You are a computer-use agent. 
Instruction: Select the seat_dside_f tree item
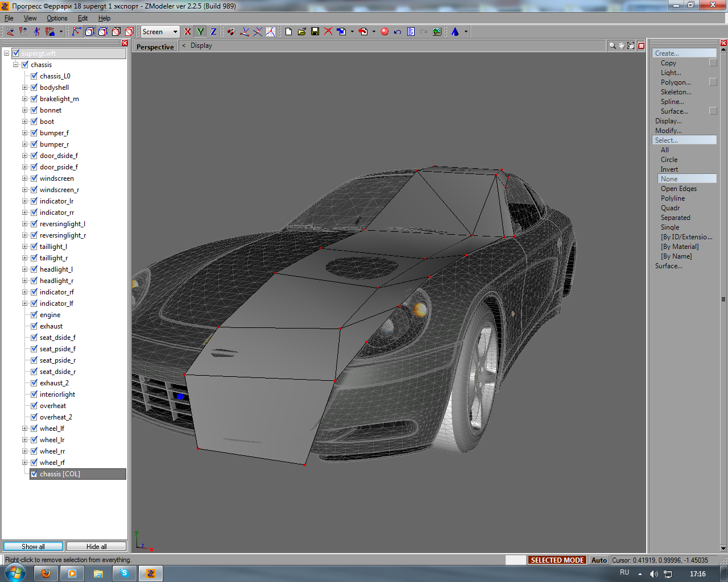(57, 338)
